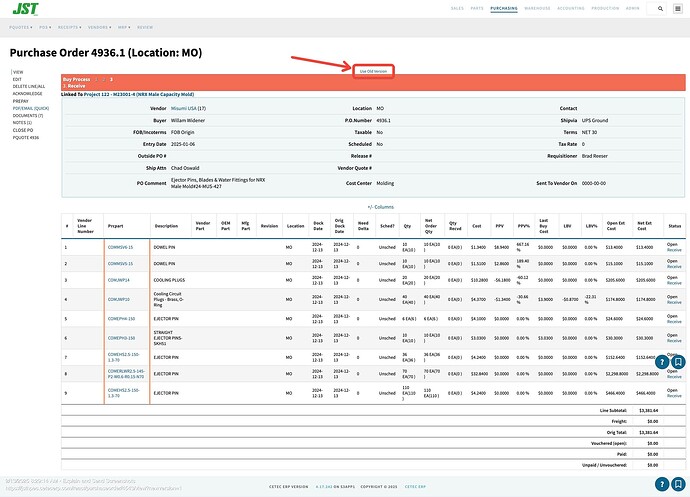Click step 3 in the Buy Process bar
This screenshot has width=690, height=497.
pyautogui.click(x=111, y=80)
